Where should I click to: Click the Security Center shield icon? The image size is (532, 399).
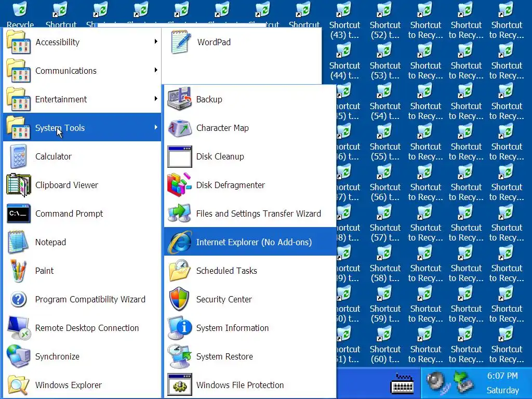pyautogui.click(x=179, y=299)
